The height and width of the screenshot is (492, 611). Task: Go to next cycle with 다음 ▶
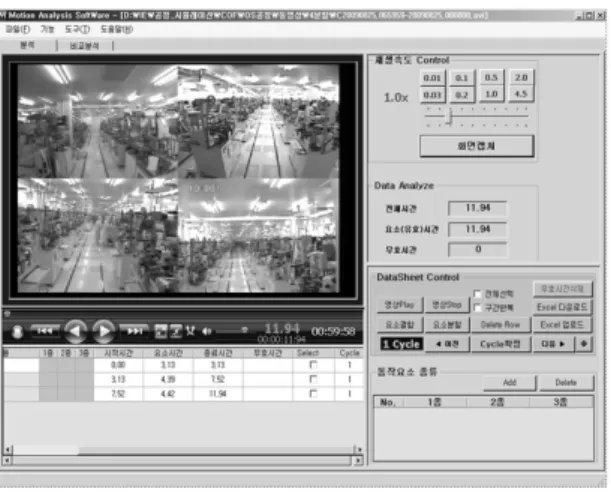[553, 344]
